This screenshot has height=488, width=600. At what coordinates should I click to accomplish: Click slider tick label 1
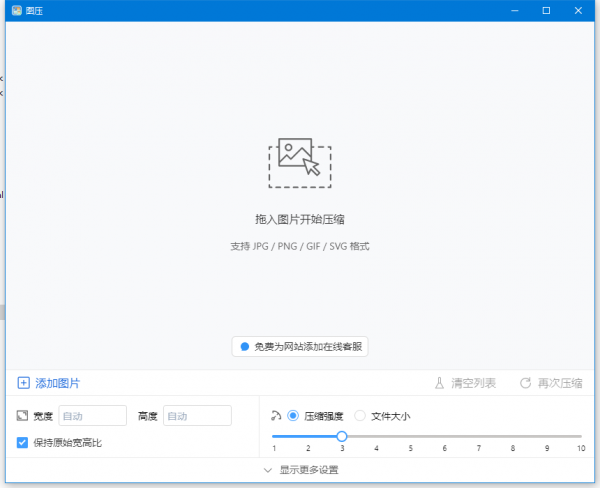274,448
